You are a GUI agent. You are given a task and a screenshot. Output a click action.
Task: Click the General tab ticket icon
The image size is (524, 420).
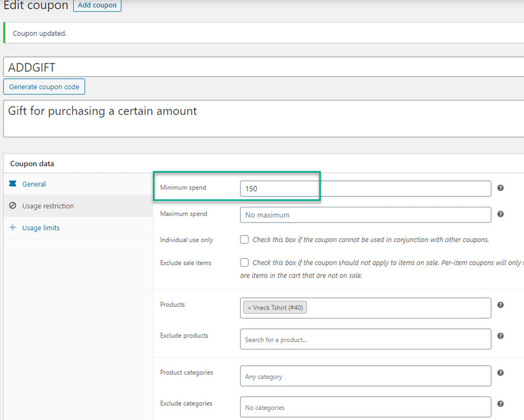point(13,183)
